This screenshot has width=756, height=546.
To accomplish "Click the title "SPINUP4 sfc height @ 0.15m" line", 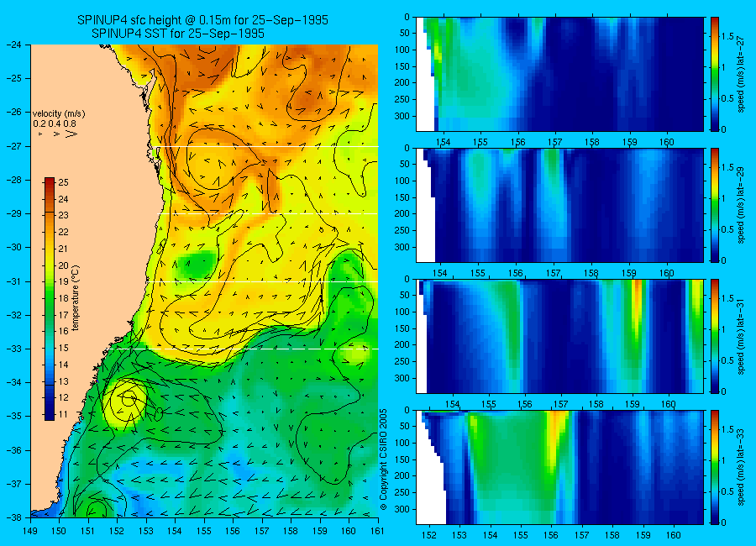I will [203, 20].
